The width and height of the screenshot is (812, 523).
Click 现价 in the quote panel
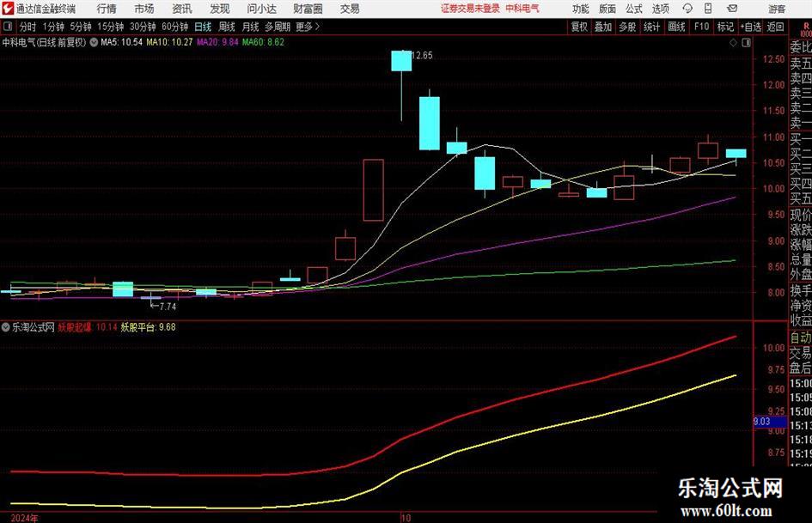(801, 215)
